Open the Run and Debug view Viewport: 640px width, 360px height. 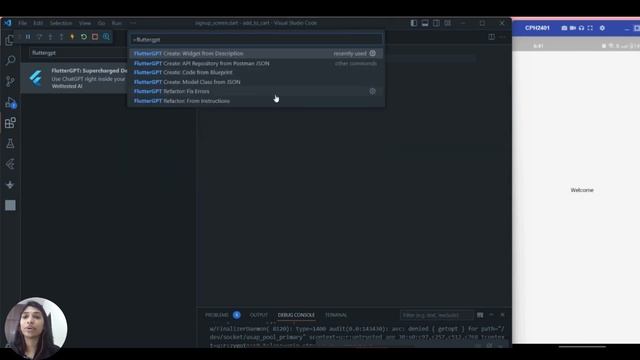[x=10, y=102]
